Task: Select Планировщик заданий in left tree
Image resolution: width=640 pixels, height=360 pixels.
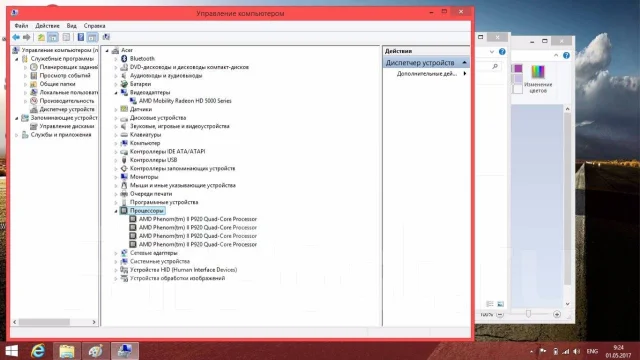Action: [x=69, y=67]
